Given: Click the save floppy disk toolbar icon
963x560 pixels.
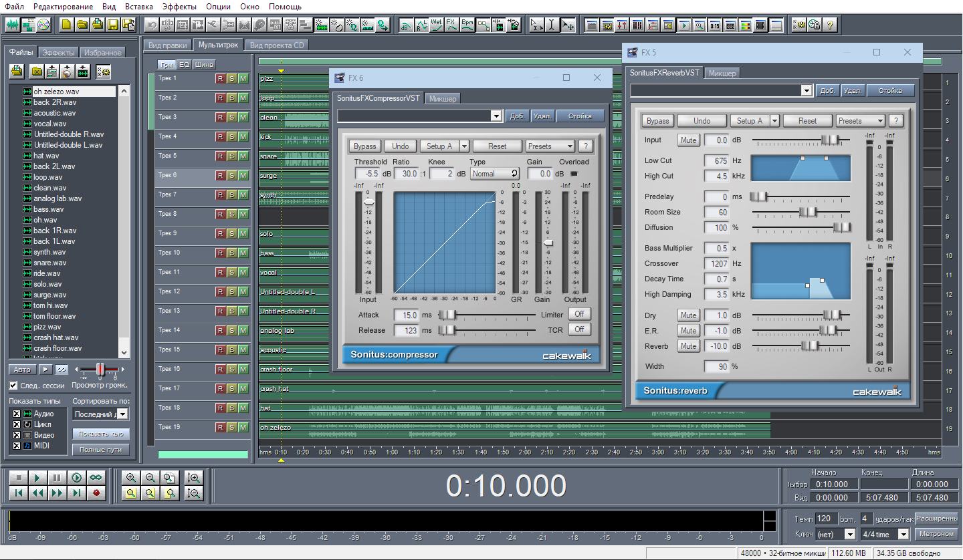Looking at the screenshot, I should click(x=113, y=25).
